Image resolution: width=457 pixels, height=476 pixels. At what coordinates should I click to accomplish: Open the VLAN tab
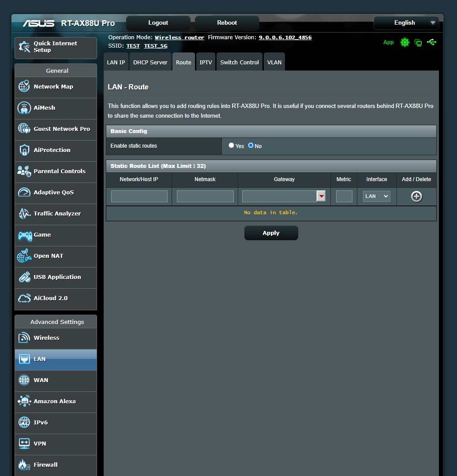pos(274,62)
